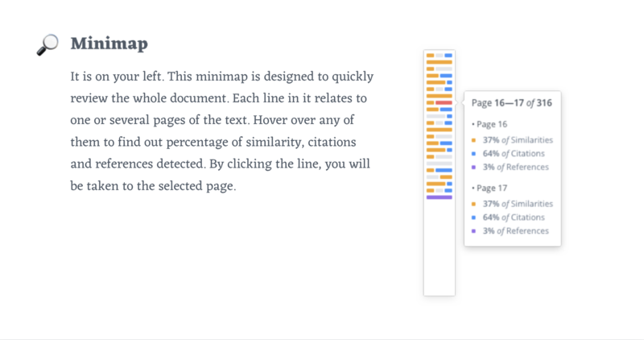Click the magnifying glass icon beside Minimap
The image size is (644, 340).
pos(47,44)
